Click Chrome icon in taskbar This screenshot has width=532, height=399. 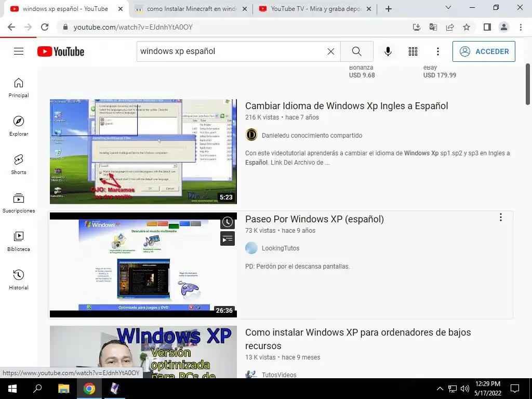[x=89, y=389]
